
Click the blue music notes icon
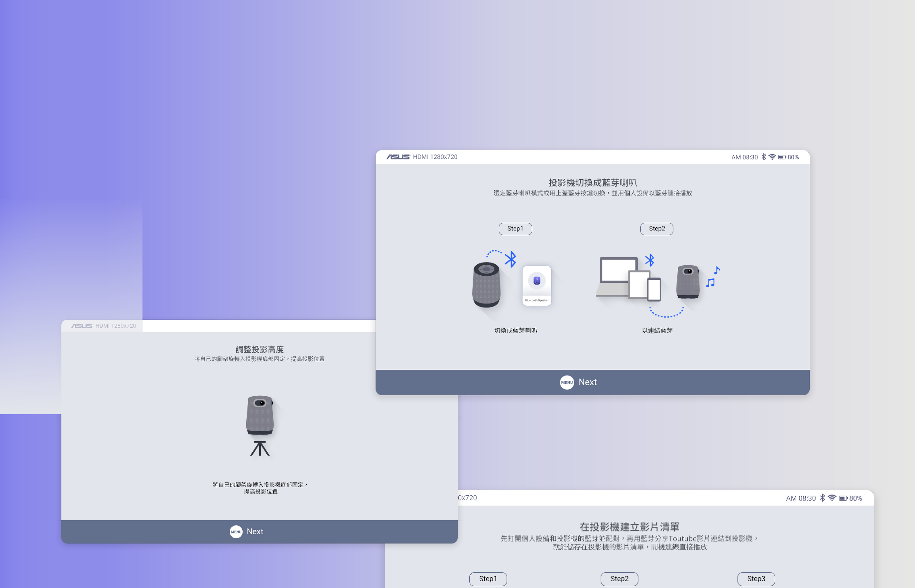coord(713,277)
